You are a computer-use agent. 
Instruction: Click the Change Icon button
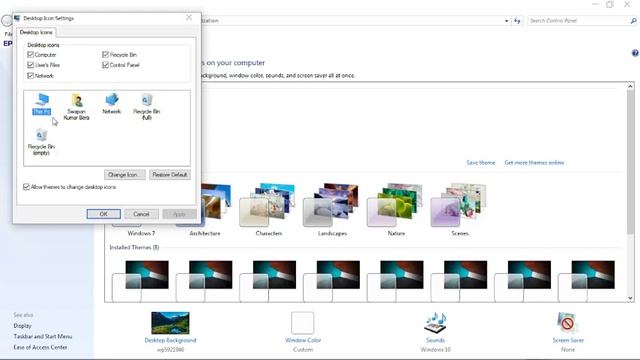point(124,175)
